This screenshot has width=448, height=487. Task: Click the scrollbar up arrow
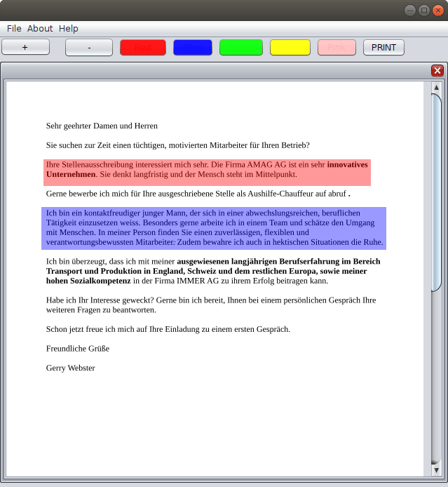(x=437, y=88)
